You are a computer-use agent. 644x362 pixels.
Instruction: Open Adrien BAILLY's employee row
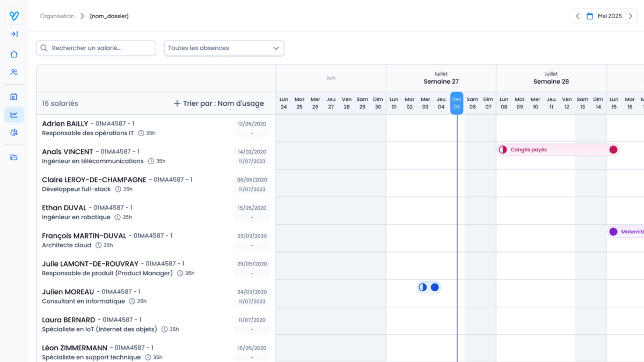click(x=156, y=128)
